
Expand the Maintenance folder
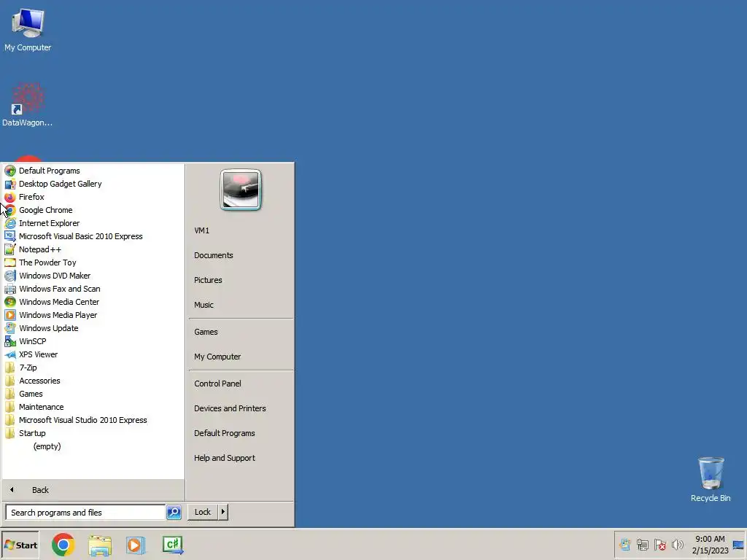click(93, 407)
